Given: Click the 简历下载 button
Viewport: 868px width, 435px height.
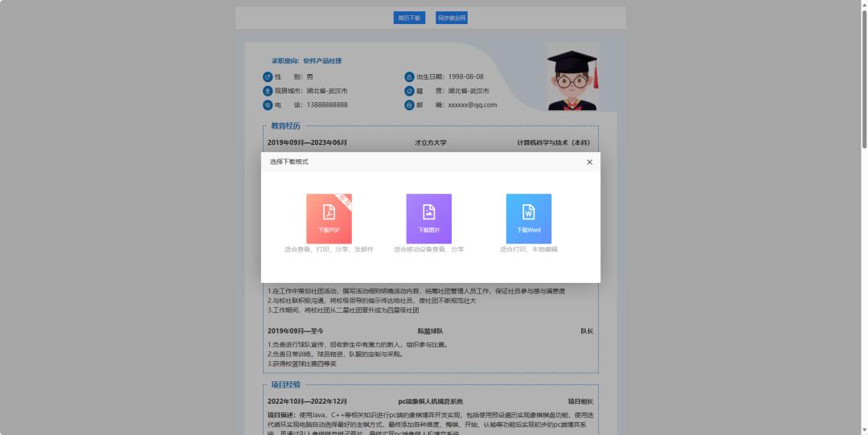Looking at the screenshot, I should (x=409, y=18).
